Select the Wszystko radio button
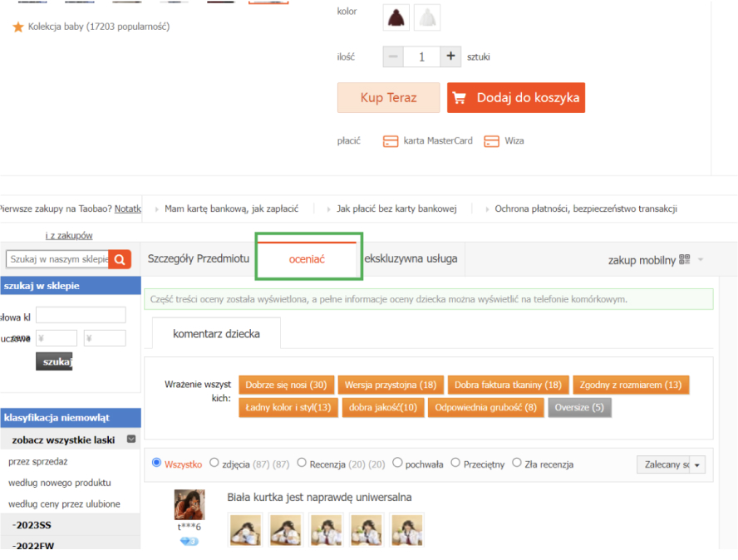Screen dimensions: 738x560 click(157, 464)
